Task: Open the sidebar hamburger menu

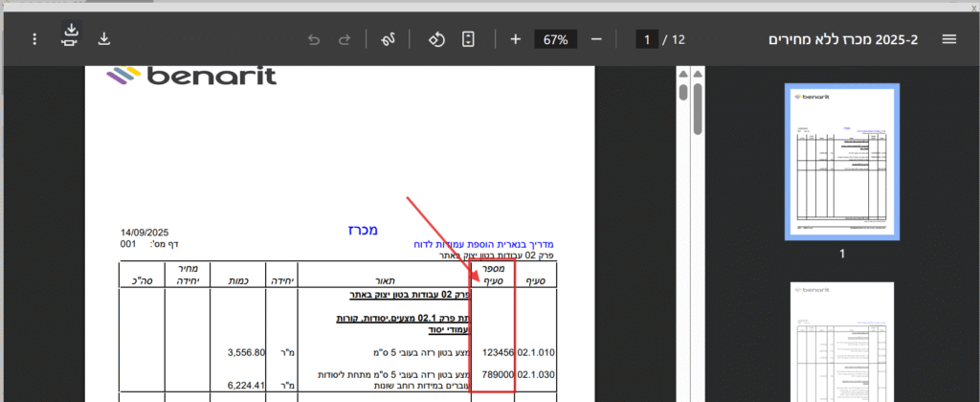Action: pyautogui.click(x=949, y=39)
